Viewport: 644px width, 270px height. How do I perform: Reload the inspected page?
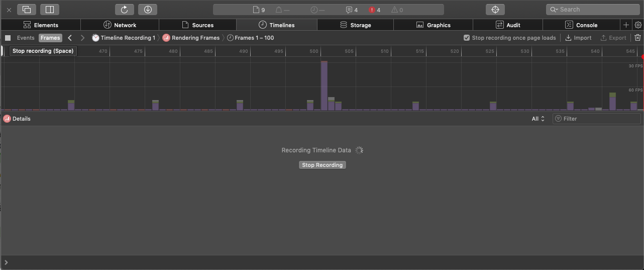click(125, 10)
